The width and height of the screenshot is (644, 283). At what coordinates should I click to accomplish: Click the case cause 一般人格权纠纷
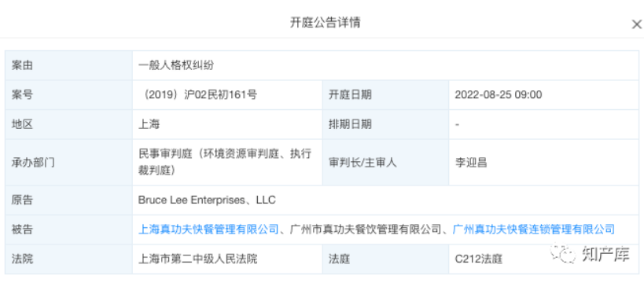[x=176, y=65]
